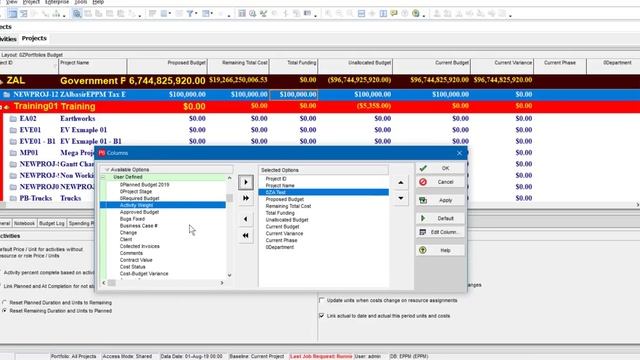Apply the column changes
Viewport: 640px width, 360px height.
pyautogui.click(x=440, y=200)
